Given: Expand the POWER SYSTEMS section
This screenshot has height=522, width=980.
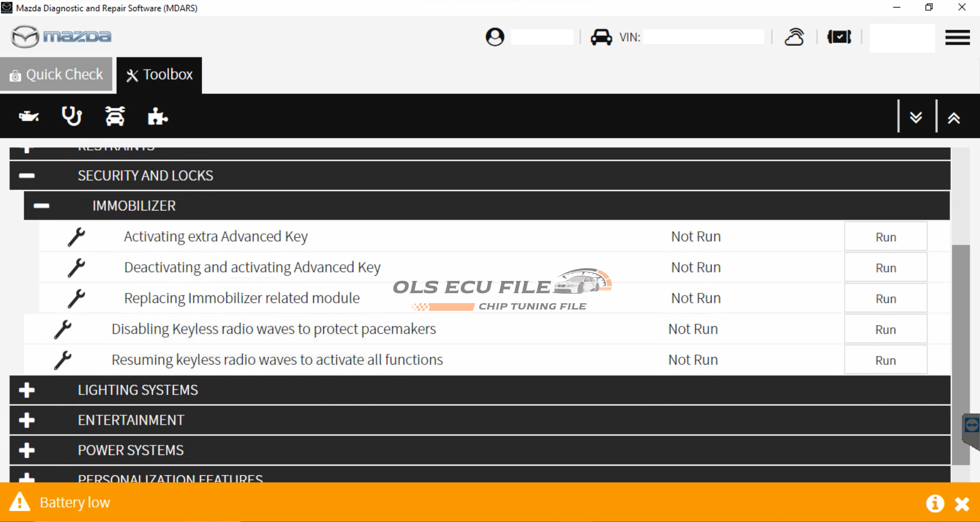Looking at the screenshot, I should tap(27, 450).
